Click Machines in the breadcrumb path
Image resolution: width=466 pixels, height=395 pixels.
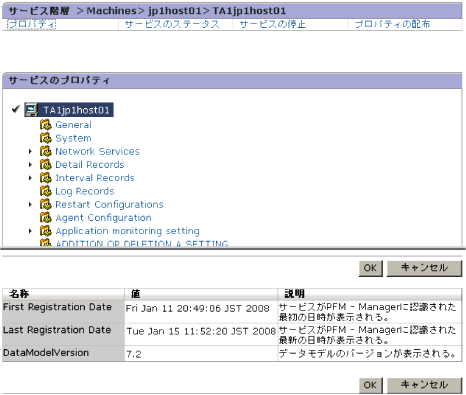point(111,11)
